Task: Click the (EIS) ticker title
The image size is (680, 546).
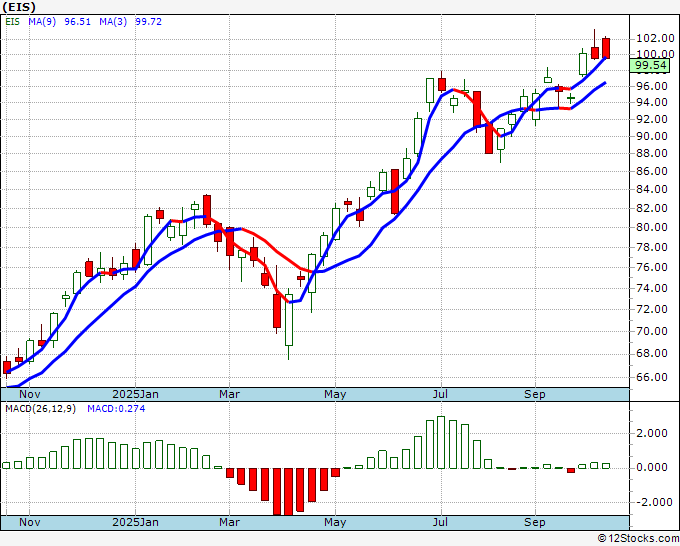Action: click(x=19, y=7)
